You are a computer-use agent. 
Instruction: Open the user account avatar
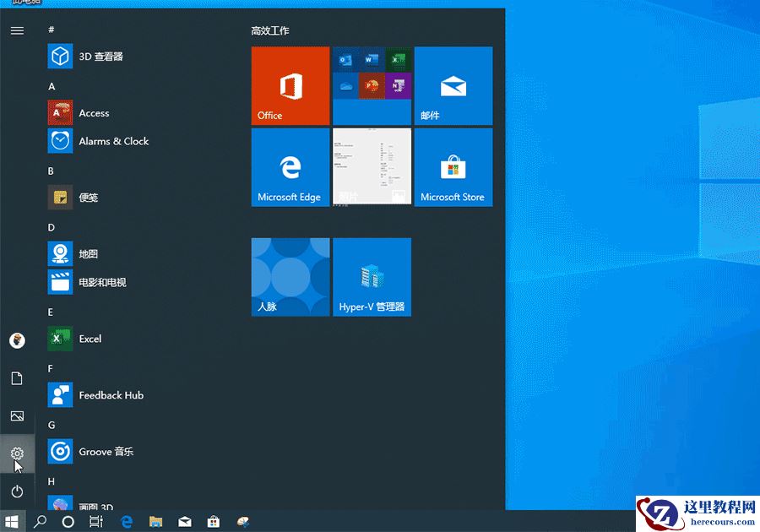pos(17,340)
